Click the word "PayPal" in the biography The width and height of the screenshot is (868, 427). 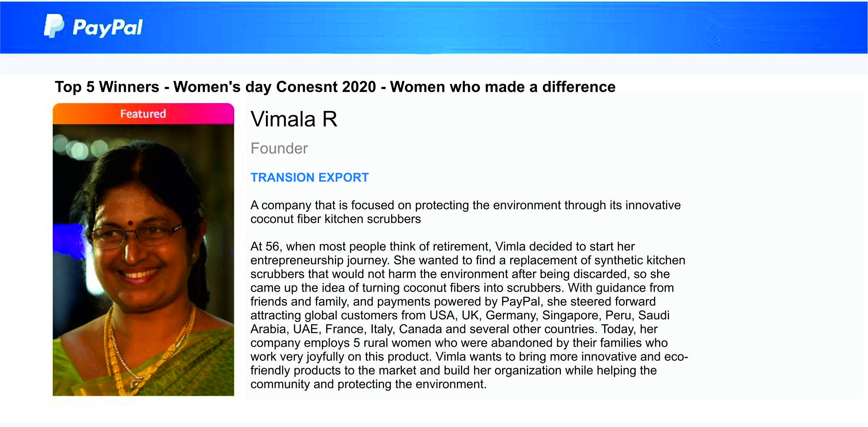521,302
